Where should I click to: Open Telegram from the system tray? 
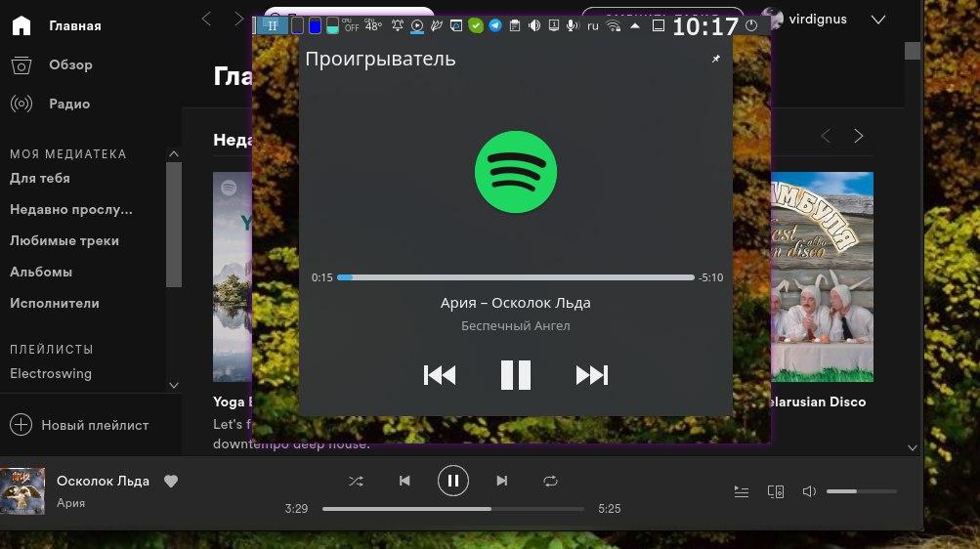(495, 25)
